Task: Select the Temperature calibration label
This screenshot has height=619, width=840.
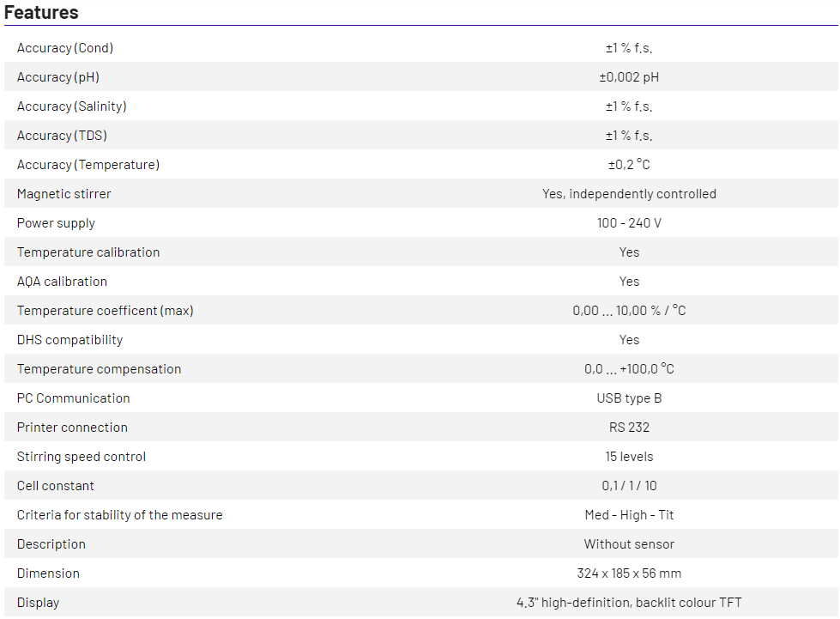Action: (x=88, y=252)
